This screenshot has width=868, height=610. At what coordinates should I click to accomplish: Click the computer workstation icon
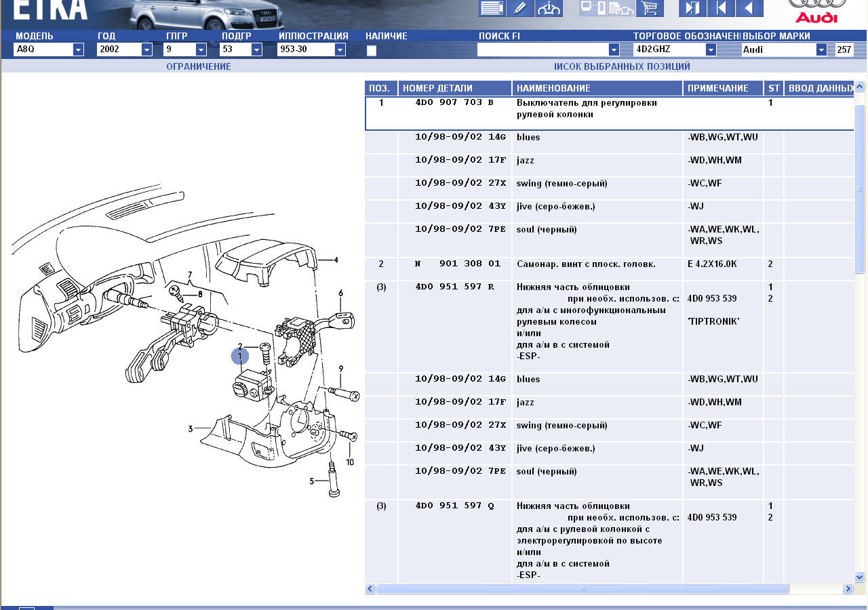[593, 8]
